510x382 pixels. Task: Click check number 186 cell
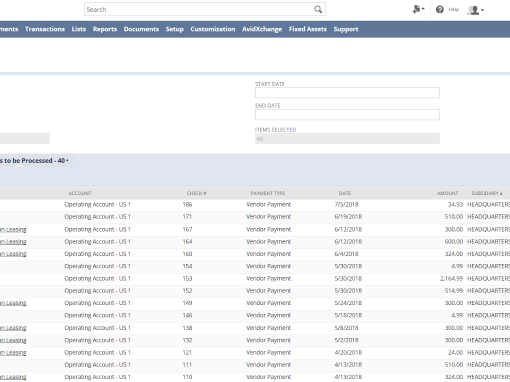[x=187, y=205]
